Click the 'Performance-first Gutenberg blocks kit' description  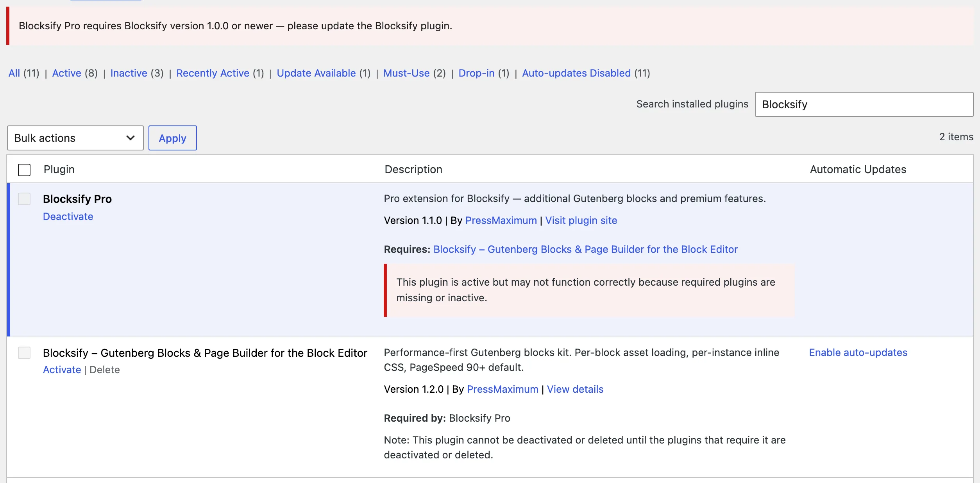click(x=581, y=360)
